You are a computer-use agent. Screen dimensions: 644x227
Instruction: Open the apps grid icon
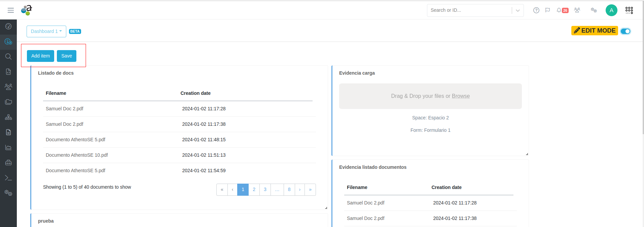click(629, 10)
